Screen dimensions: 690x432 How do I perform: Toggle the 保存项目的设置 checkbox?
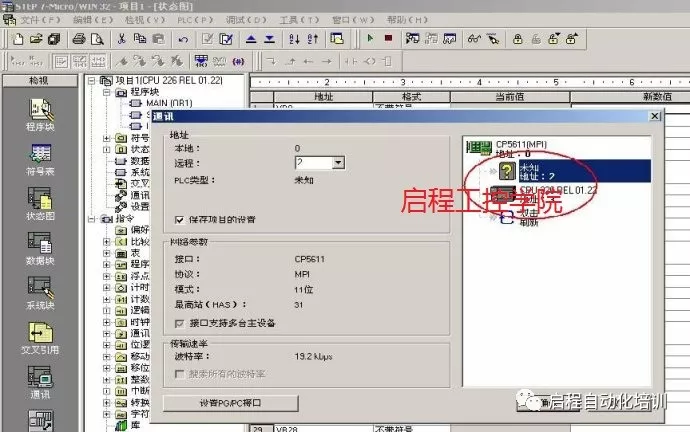(x=180, y=218)
